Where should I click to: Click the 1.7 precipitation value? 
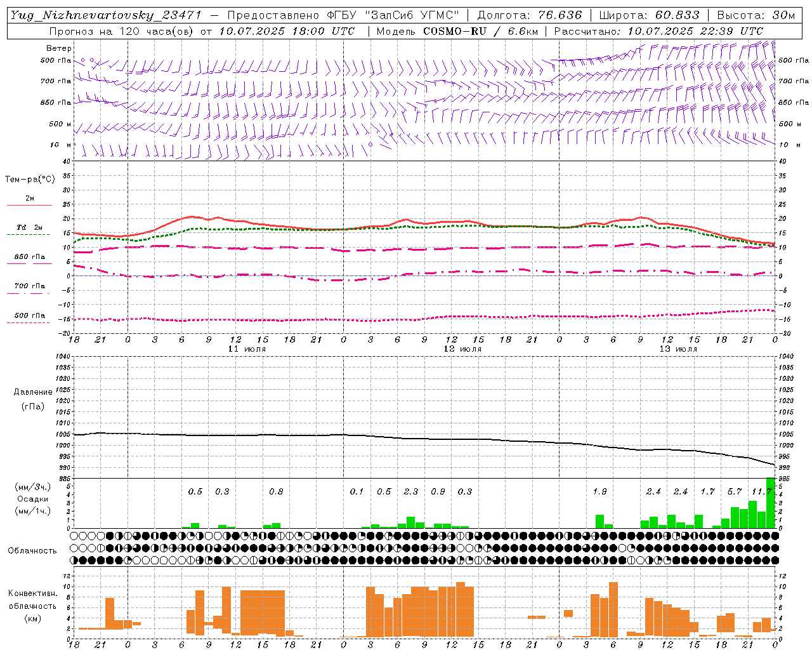pyautogui.click(x=707, y=491)
